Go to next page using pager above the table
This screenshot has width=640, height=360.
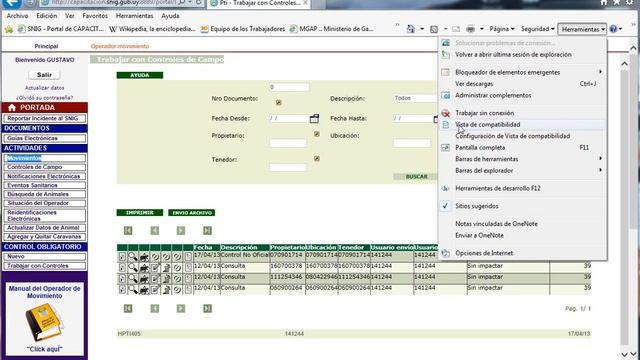click(181, 231)
